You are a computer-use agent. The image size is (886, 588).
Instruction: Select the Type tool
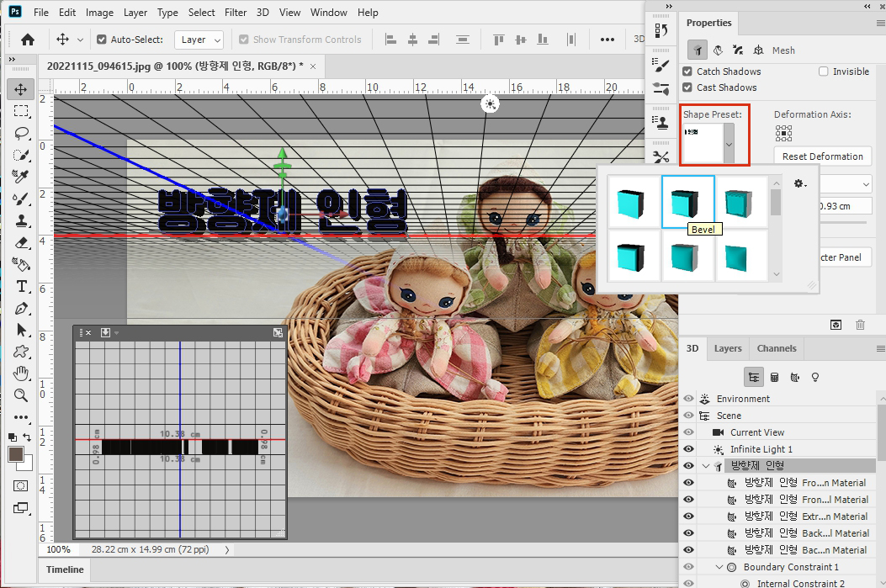21,286
